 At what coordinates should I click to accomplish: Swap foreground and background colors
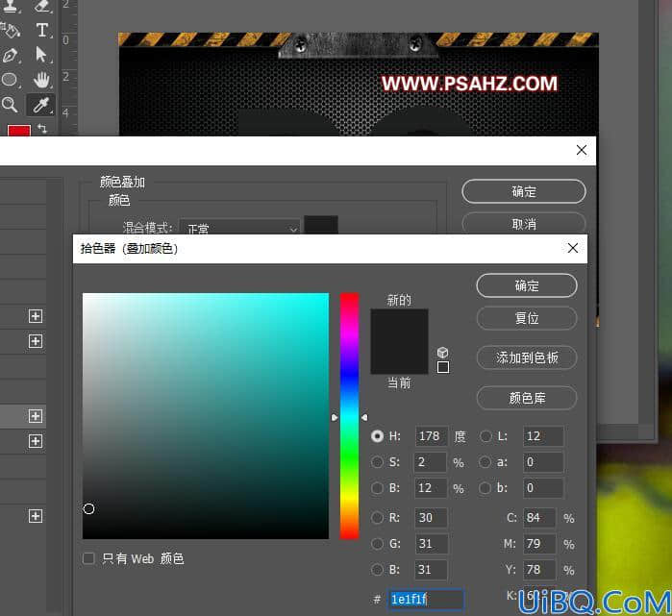pyautogui.click(x=42, y=128)
